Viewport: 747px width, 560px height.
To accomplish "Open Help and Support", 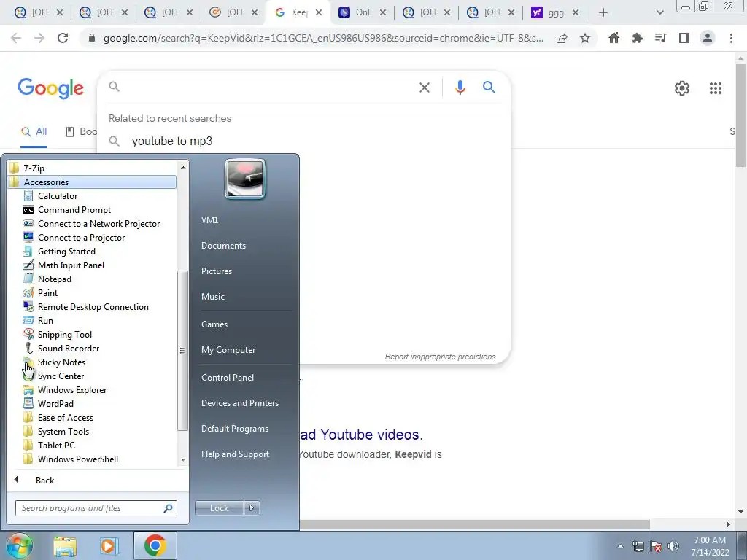I will [x=235, y=454].
